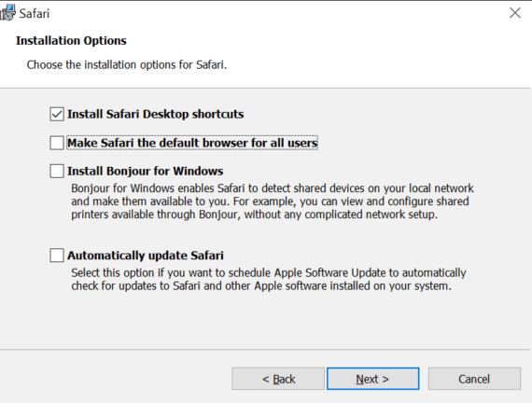Click the Bonjour for Windows description paragraph

273,201
